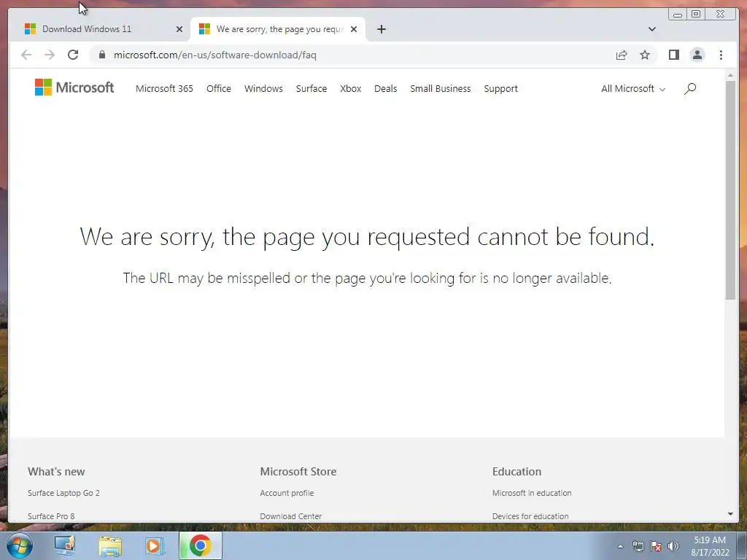Launch Windows Media Player from the taskbar

pos(155,545)
